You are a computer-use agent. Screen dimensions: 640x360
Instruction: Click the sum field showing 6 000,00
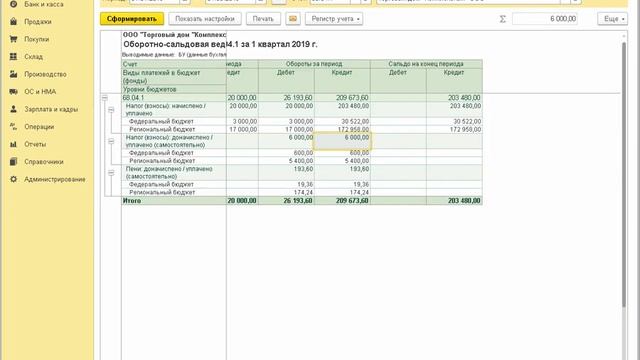pyautogui.click(x=545, y=19)
